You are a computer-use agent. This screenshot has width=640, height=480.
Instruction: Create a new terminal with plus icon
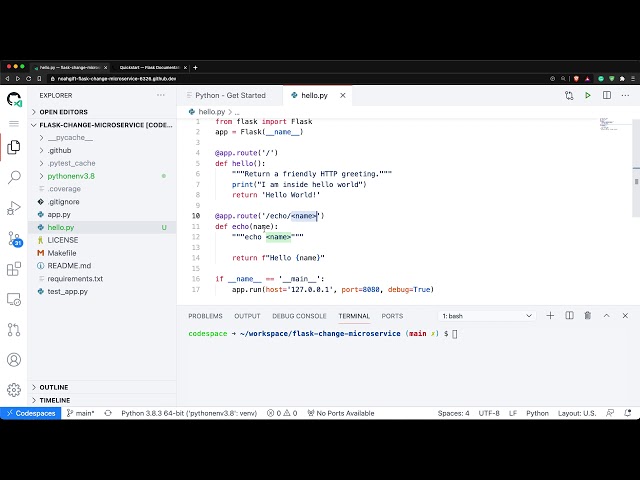pos(550,316)
